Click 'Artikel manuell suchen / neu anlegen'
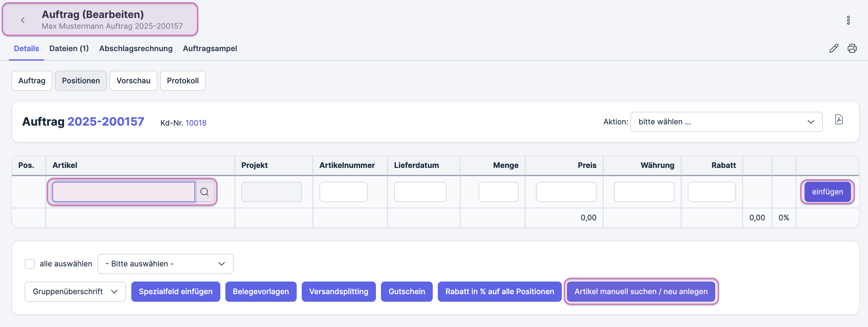868x327 pixels. [x=640, y=291]
